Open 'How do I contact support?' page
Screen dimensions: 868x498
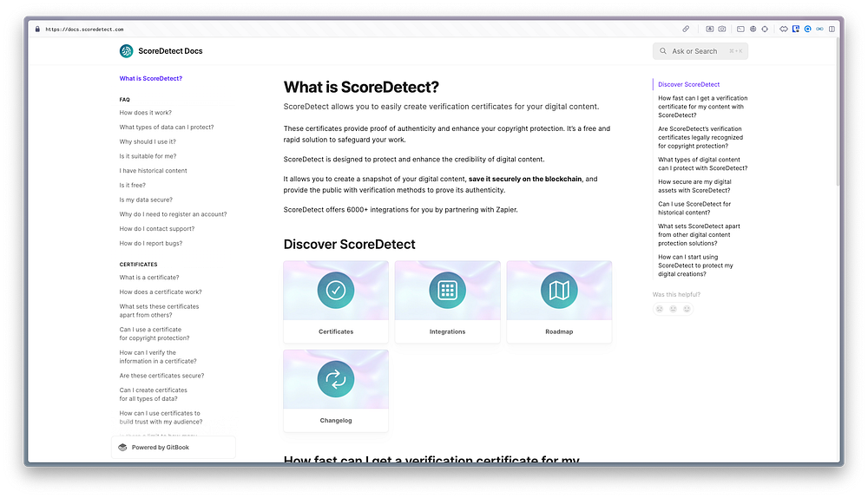click(157, 228)
